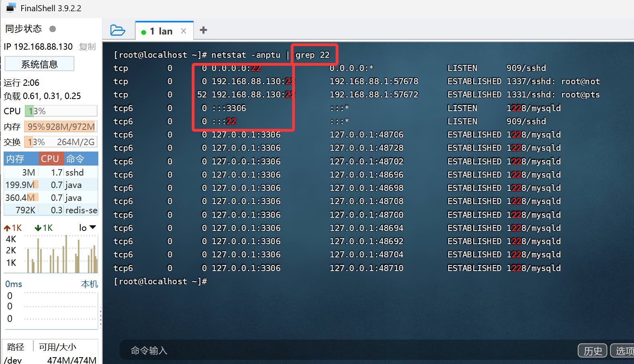Screen dimensions: 634x364
Task: Sort processes by 内存 column
Action: 22,159
